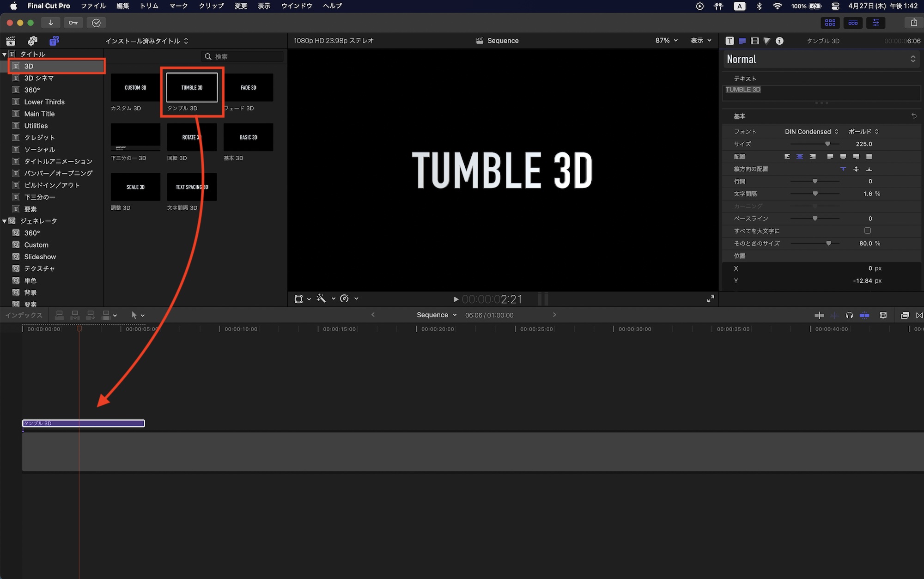924x579 pixels.
Task: Select the Lower Thirds category
Action: point(44,102)
